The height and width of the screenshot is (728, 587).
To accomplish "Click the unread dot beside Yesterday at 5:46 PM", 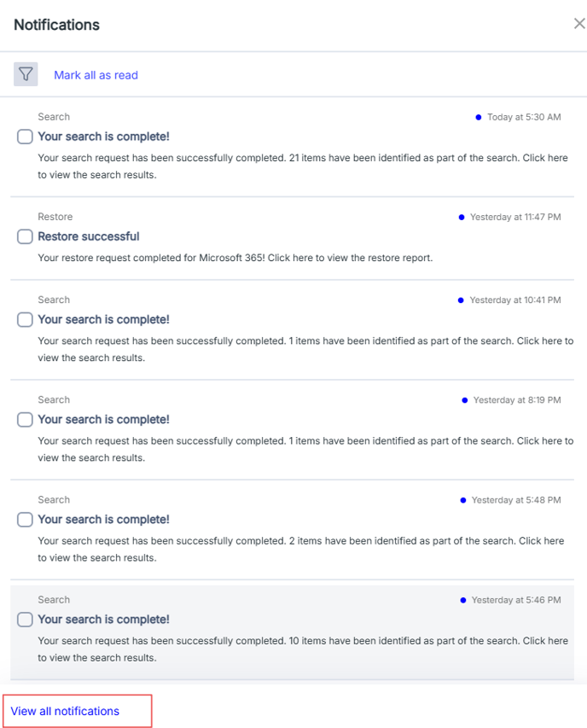I will [x=462, y=600].
